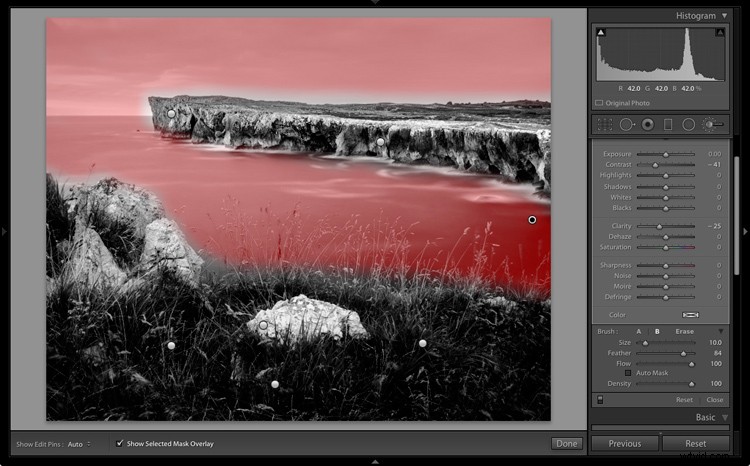This screenshot has width=750, height=466.
Task: Click the Flow slider handle
Action: click(x=691, y=364)
